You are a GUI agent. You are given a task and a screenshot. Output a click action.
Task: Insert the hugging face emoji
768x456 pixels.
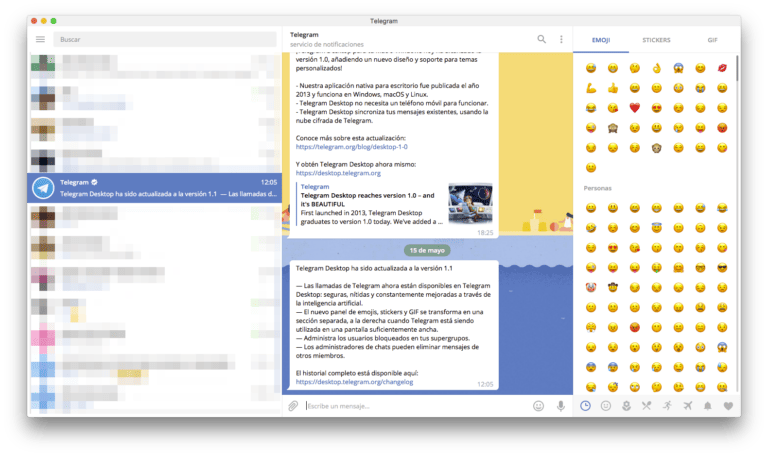pyautogui.click(x=678, y=267)
